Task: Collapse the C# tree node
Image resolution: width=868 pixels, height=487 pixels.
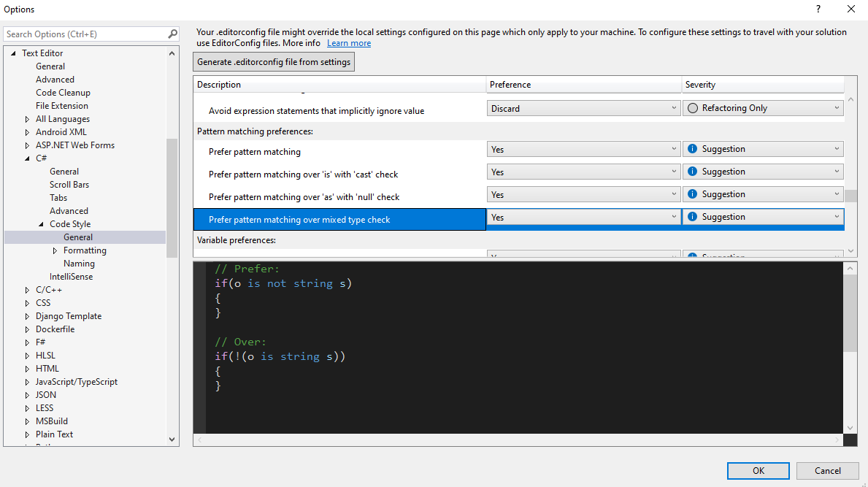Action: (x=28, y=158)
